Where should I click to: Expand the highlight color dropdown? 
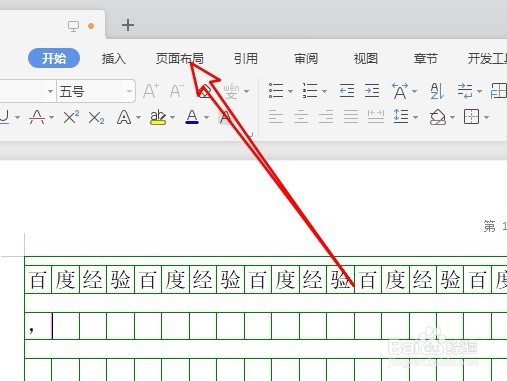point(172,117)
